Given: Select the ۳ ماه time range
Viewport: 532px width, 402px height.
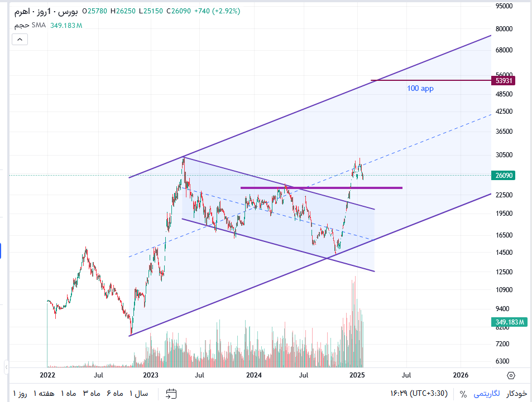Looking at the screenshot, I should tap(92, 394).
